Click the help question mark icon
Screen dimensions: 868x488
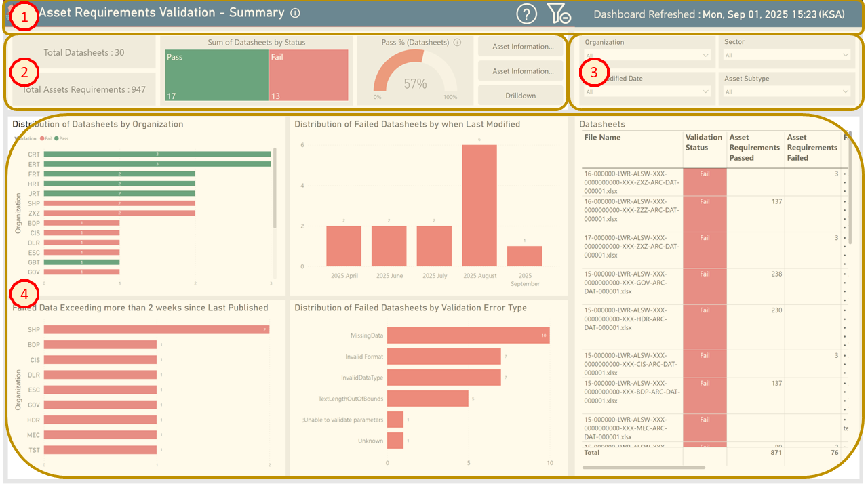pyautogui.click(x=527, y=14)
